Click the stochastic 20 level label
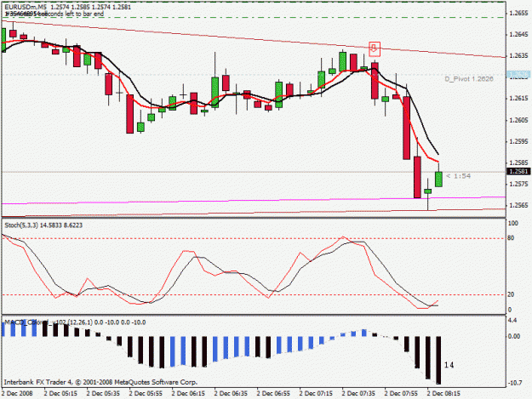Screen dimensions: 532x399 pyautogui.click(x=511, y=295)
